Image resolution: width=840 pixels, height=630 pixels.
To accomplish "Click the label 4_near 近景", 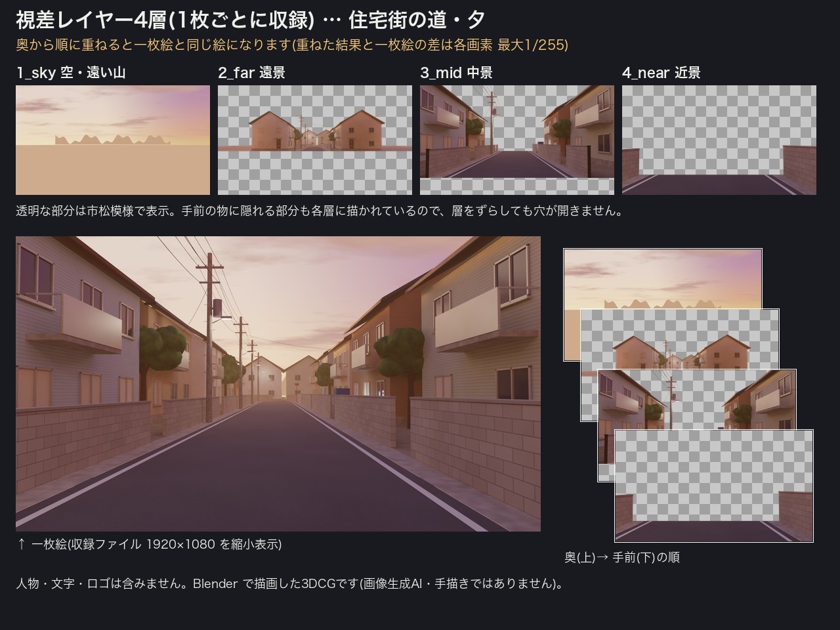I will 661,73.
